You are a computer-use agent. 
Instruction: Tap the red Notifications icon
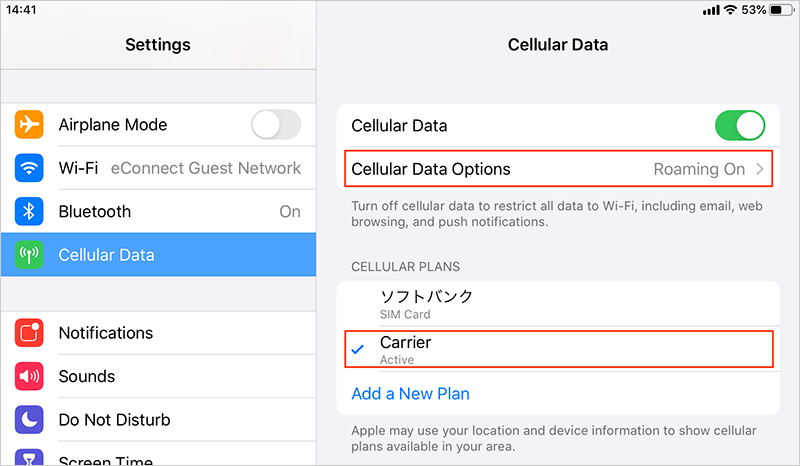coord(29,333)
